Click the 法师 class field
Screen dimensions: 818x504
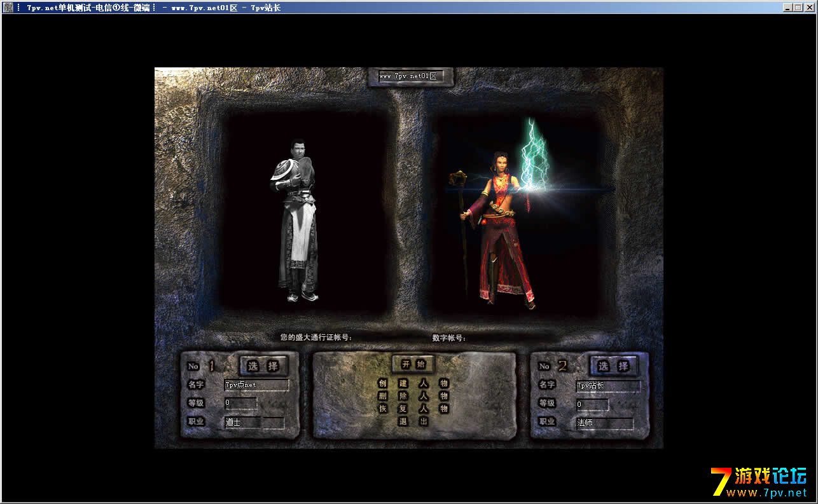(604, 423)
